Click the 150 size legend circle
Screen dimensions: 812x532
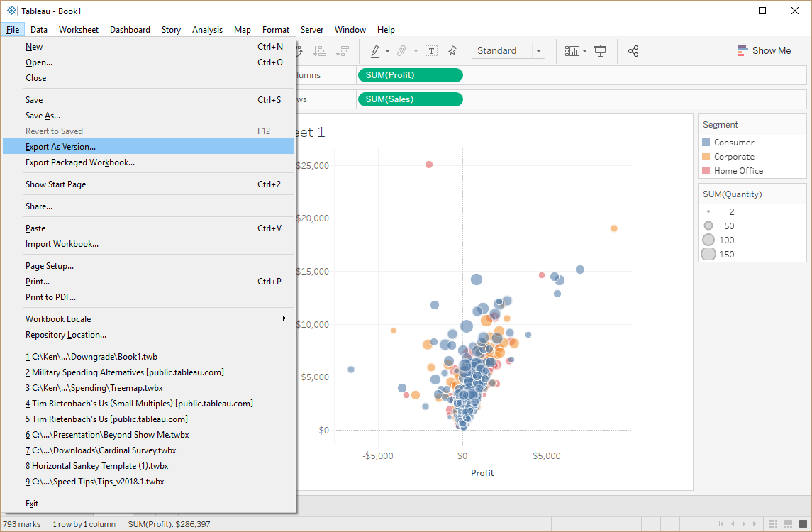tap(708, 254)
